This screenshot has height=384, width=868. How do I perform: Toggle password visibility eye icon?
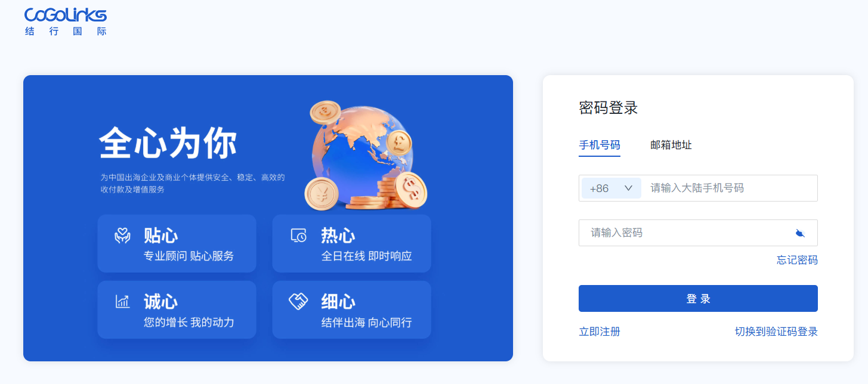tap(800, 233)
